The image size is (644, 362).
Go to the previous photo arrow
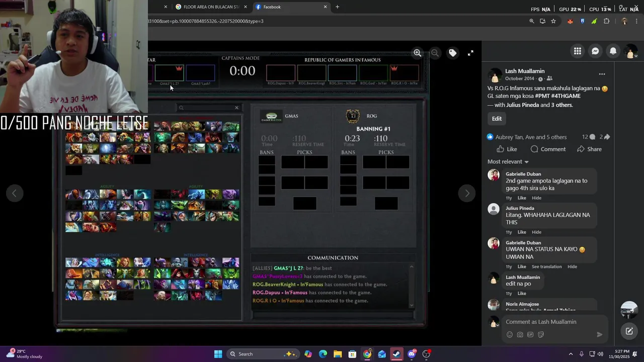(14, 193)
